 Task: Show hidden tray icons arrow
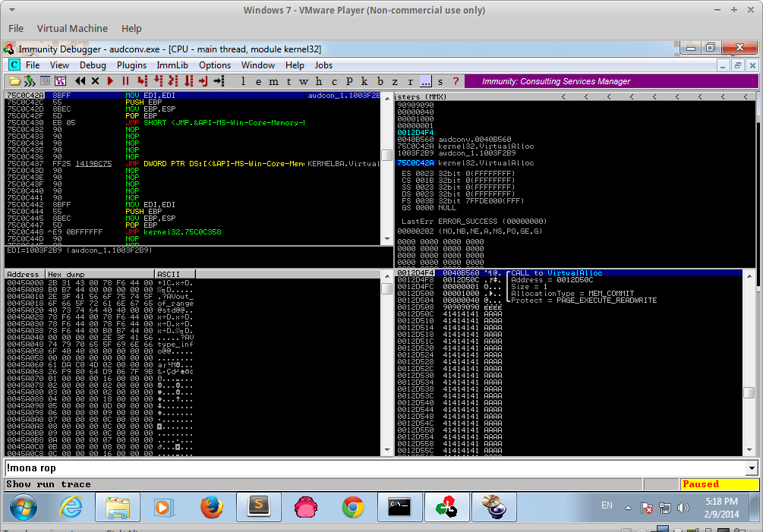(x=628, y=508)
